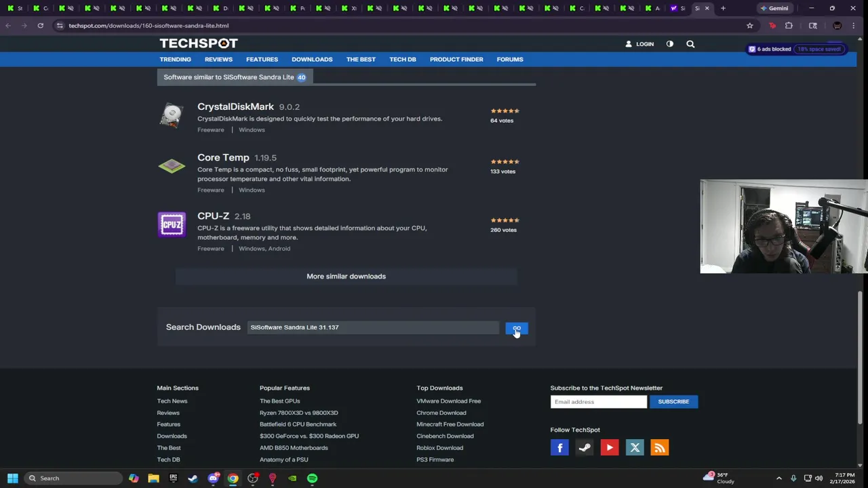Open the CrystalDiskMark title link
Image resolution: width=868 pixels, height=488 pixels.
tap(235, 106)
